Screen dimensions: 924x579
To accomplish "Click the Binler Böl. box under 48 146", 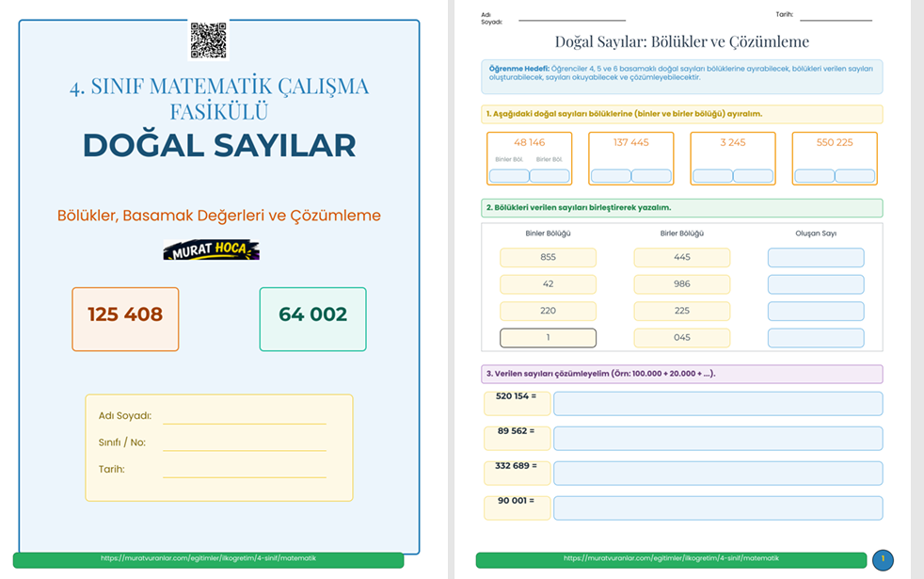I will pos(509,176).
